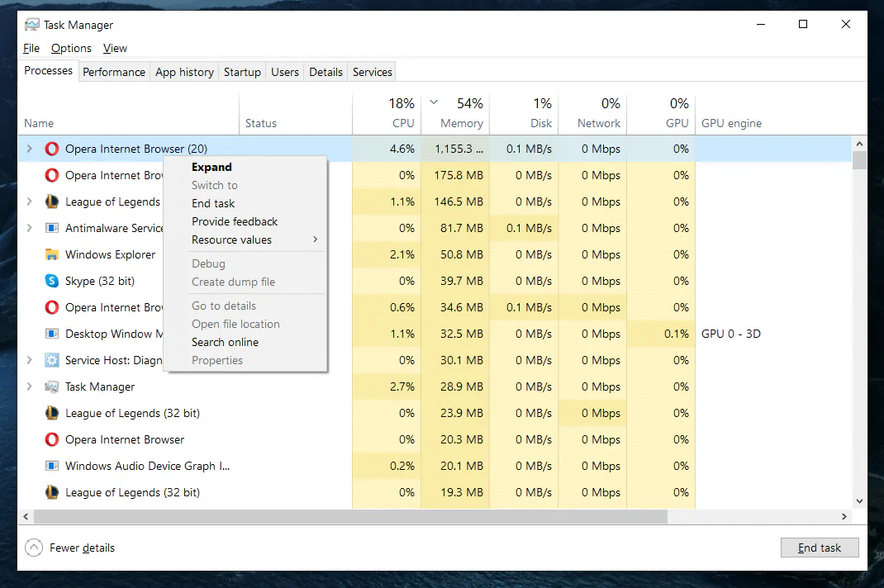Expand the League of Legends group in the 146.5 MB row
Image resolution: width=884 pixels, height=588 pixels.
click(29, 202)
